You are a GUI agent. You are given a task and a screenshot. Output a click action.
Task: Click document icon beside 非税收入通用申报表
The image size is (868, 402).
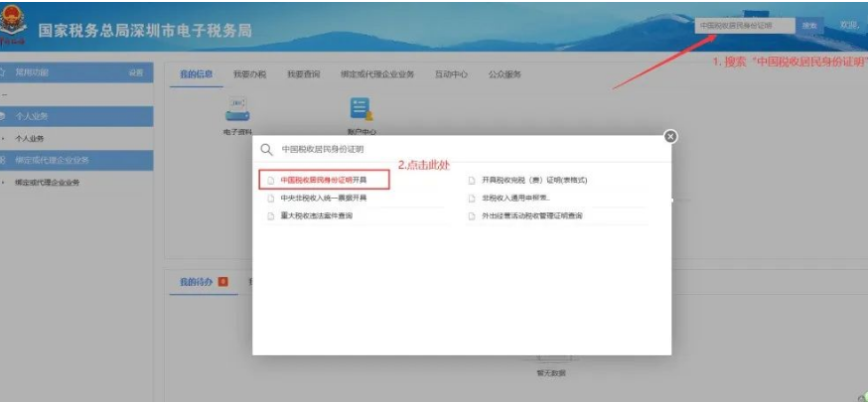[x=472, y=198]
